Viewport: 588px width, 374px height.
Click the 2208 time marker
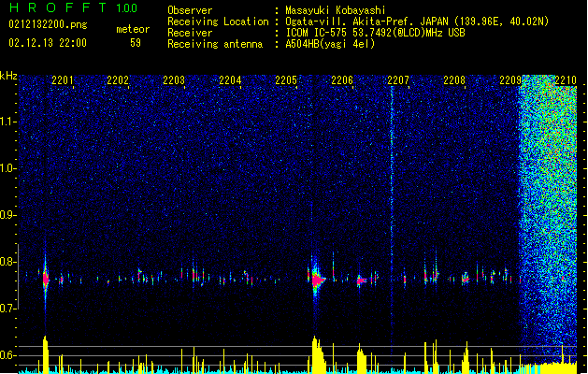click(454, 80)
